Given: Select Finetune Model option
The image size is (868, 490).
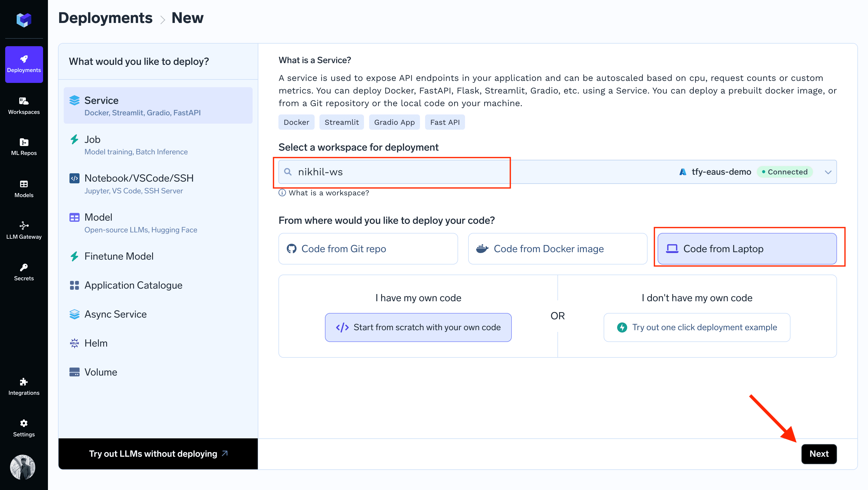Looking at the screenshot, I should (158, 256).
